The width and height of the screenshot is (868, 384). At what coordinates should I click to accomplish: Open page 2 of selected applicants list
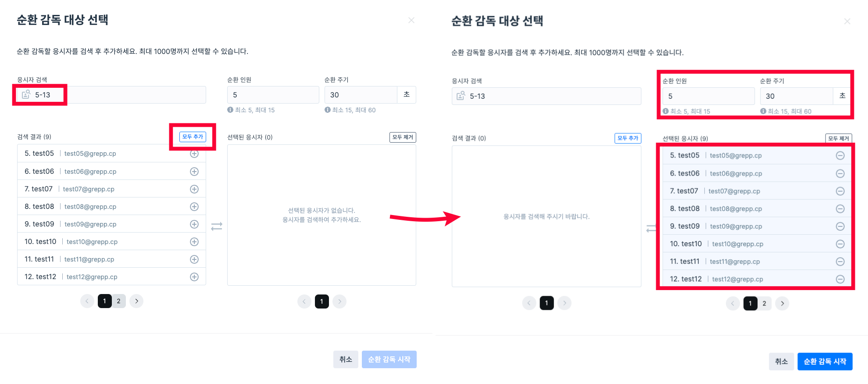click(x=764, y=303)
